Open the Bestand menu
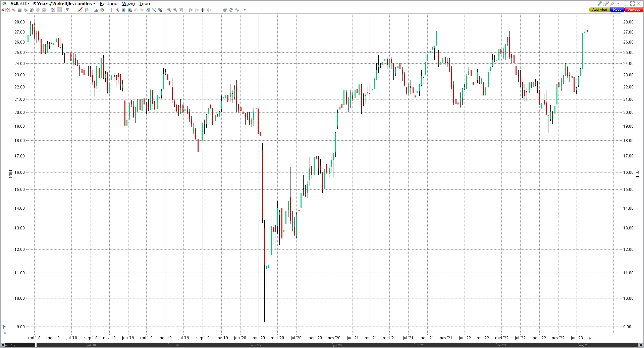Viewport: 644px width, 348px height. coord(109,3)
